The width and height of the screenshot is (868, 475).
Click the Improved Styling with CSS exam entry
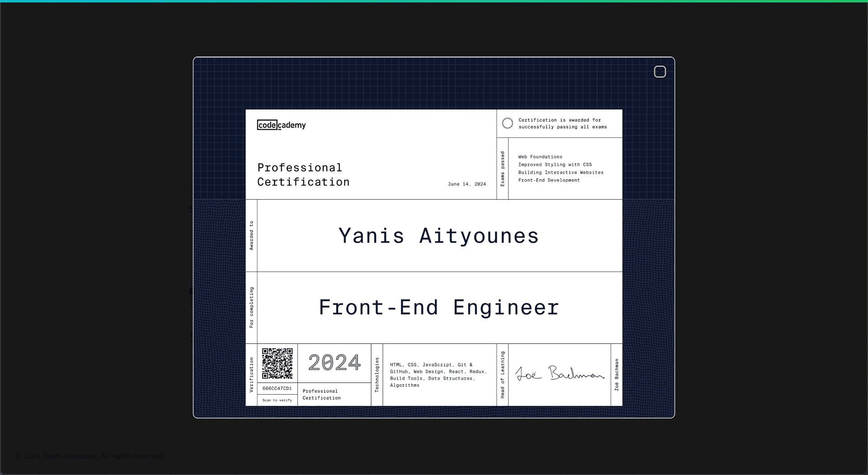point(555,165)
